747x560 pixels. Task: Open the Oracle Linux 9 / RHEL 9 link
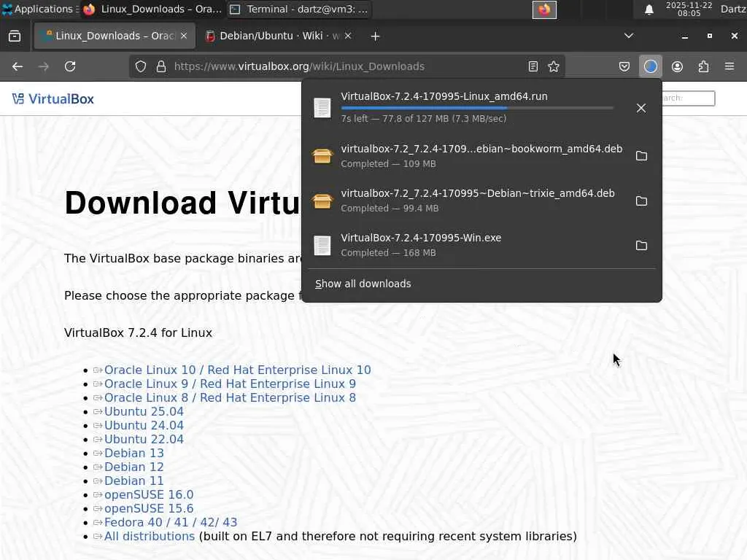230,384
